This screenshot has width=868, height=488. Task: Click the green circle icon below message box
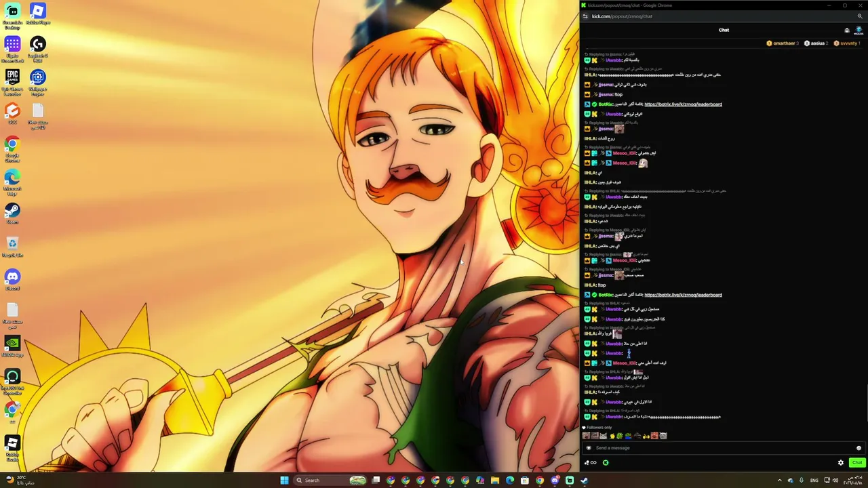click(606, 463)
